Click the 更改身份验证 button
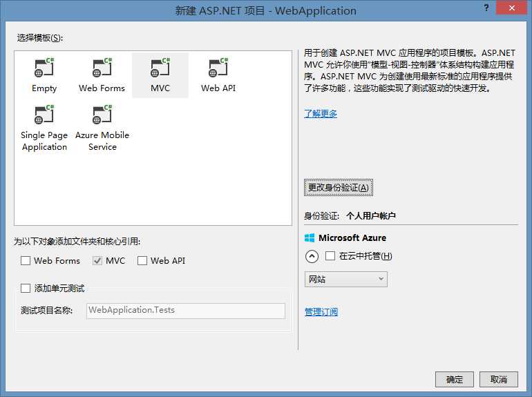The width and height of the screenshot is (532, 397). [339, 188]
